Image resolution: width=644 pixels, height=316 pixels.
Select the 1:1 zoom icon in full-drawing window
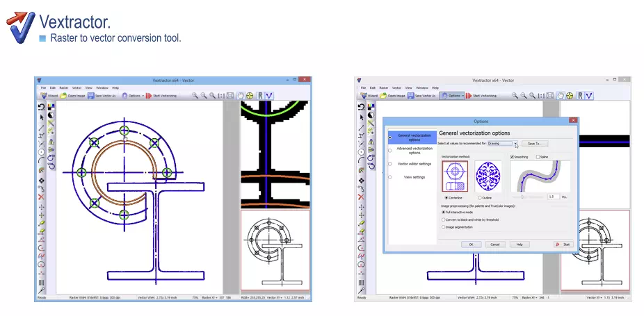click(x=221, y=96)
